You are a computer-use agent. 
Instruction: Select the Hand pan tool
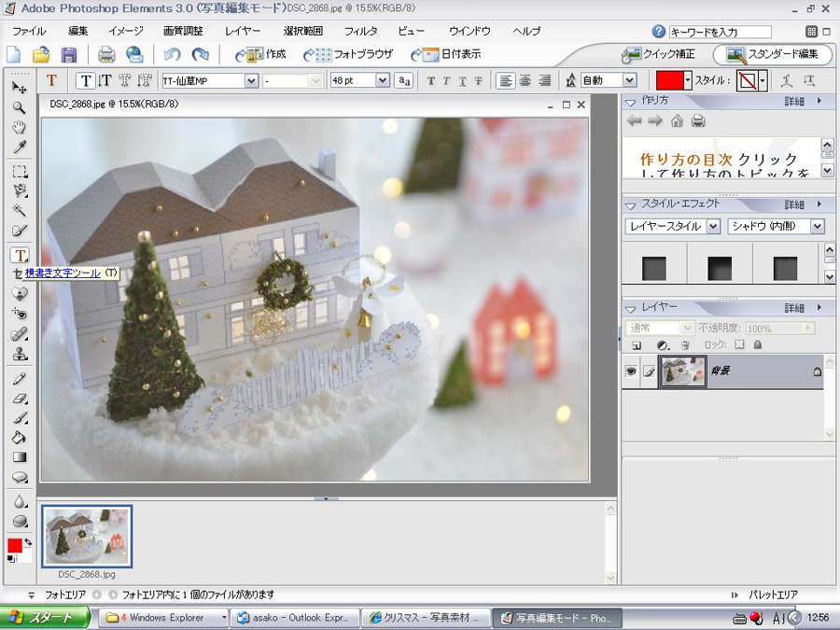(19, 127)
